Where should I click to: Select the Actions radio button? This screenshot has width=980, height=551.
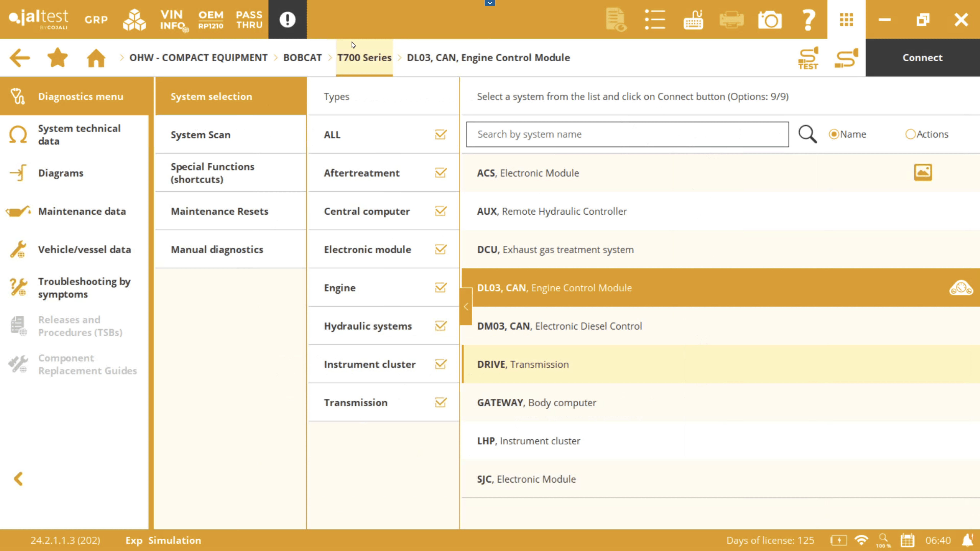[910, 134]
